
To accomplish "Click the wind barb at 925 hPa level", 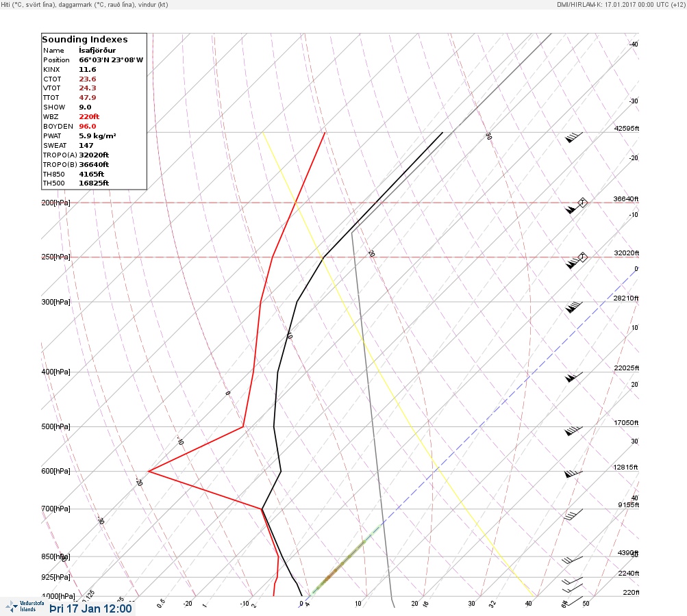I will [573, 580].
